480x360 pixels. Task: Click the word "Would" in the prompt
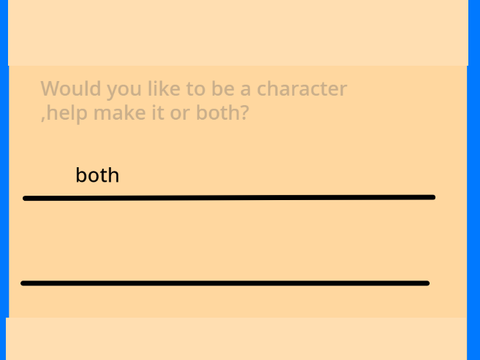pos(71,89)
